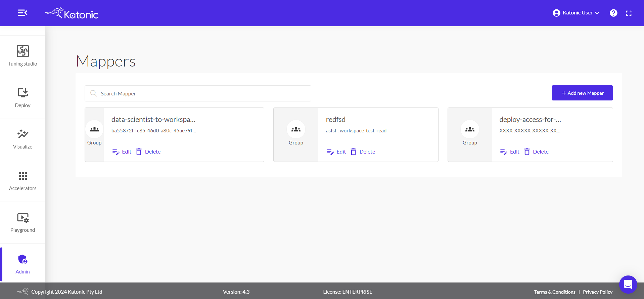644x299 pixels.
Task: Edit the data-scientist-to-workspa... mapper
Action: tap(122, 152)
